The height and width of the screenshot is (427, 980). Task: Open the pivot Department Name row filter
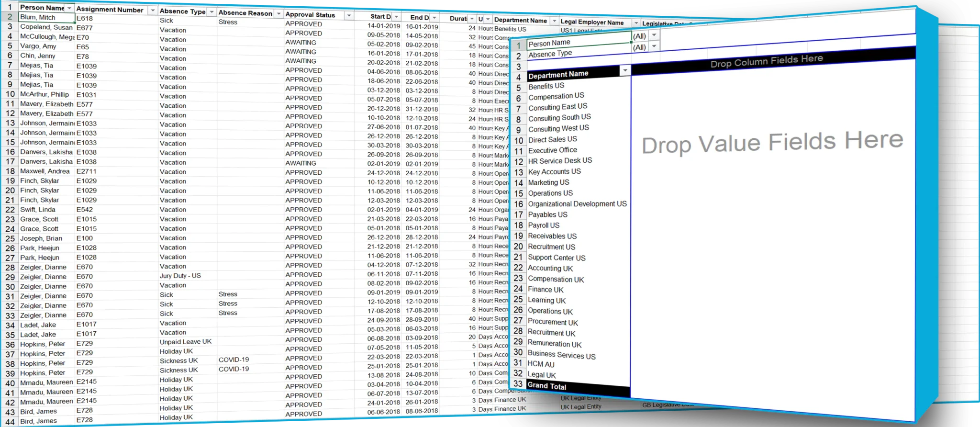click(624, 71)
